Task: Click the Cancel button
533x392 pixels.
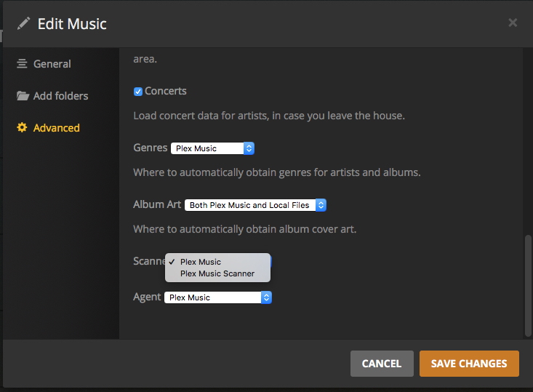Action: [382, 364]
